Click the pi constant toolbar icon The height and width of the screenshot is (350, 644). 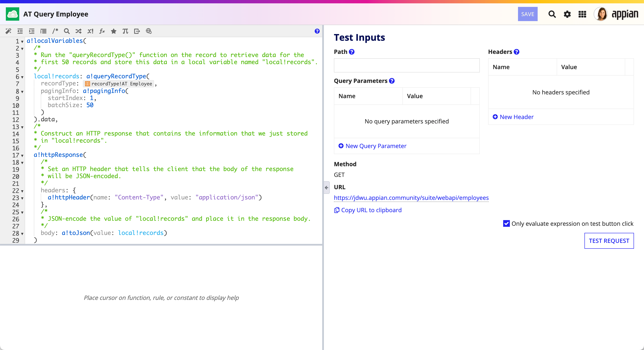[125, 31]
